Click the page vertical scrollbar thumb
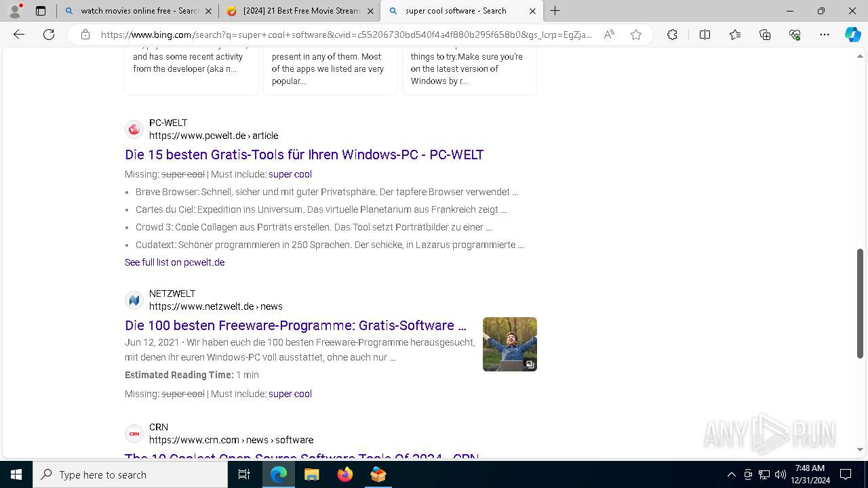Image resolution: width=868 pixels, height=488 pixels. pos(860,303)
